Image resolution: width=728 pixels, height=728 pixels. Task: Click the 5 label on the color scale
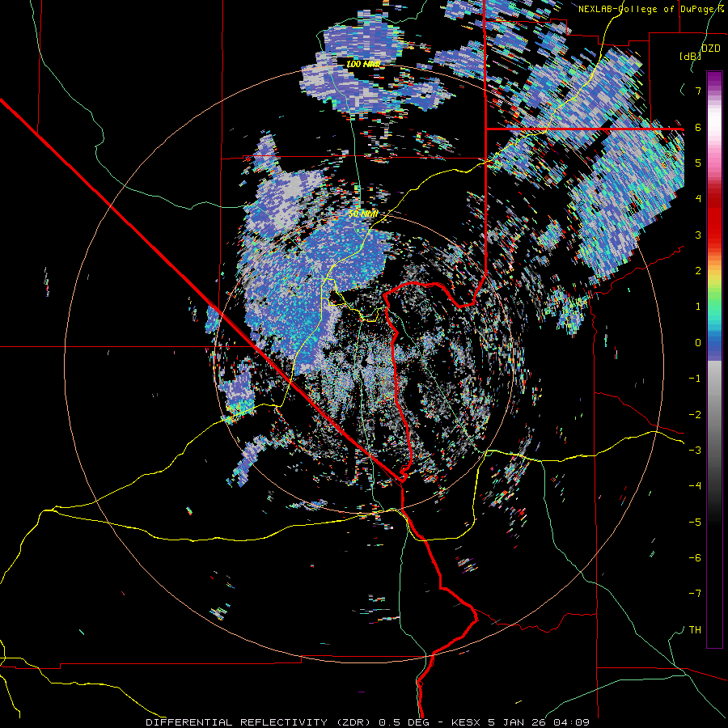coord(698,163)
